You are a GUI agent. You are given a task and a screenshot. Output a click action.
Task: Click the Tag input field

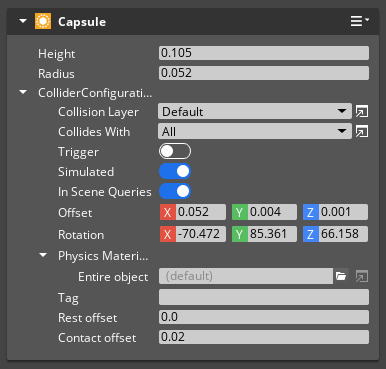pos(264,297)
